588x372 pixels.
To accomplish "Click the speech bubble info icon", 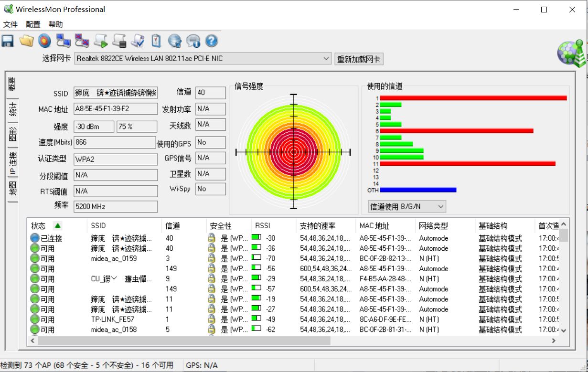I will coord(193,41).
